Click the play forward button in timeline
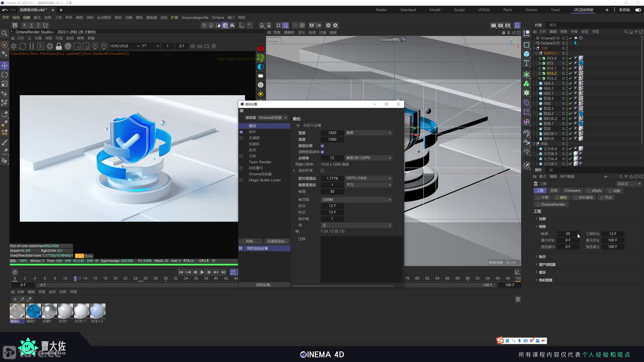 202,272
